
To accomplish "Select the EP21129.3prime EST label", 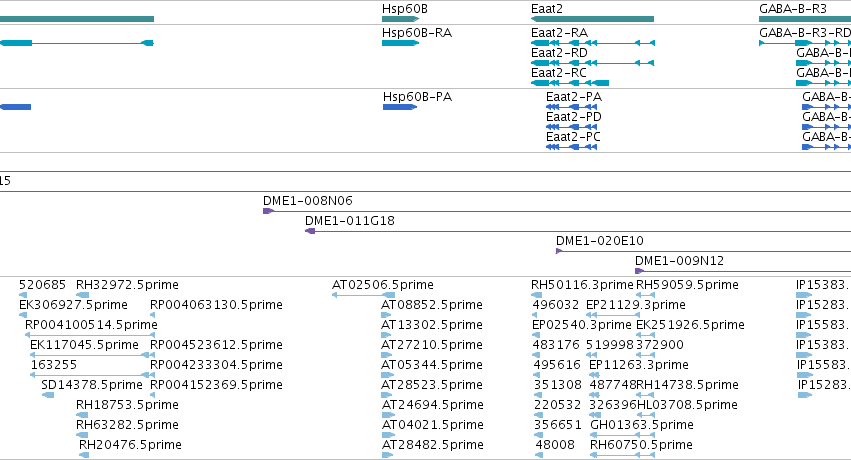I will pyautogui.click(x=636, y=305).
